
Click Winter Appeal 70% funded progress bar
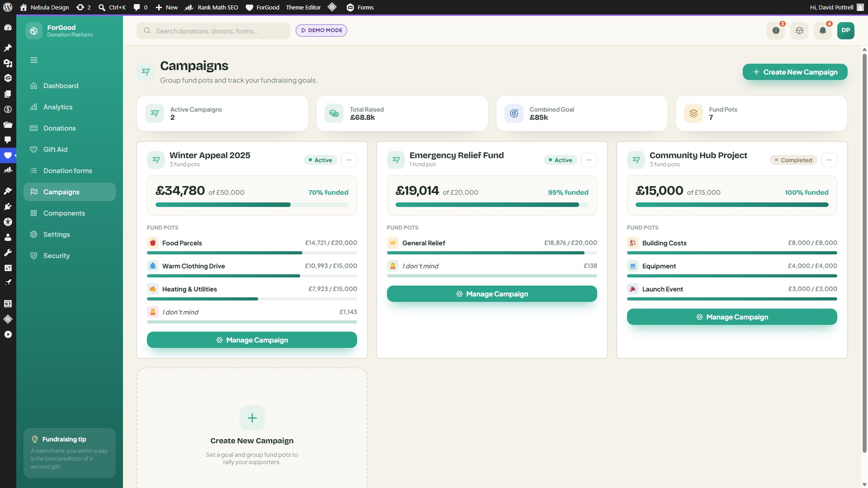point(252,205)
